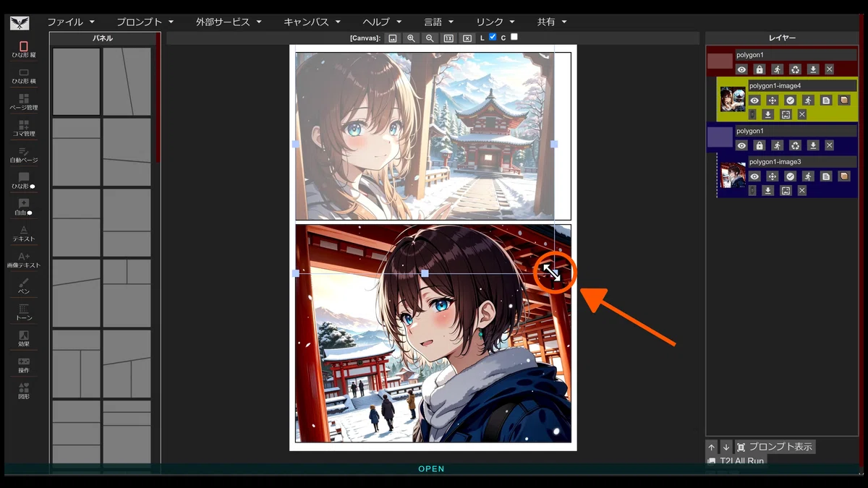Viewport: 868px width, 488px height.
Task: Move layer down with the down arrow button
Action: click(x=726, y=447)
